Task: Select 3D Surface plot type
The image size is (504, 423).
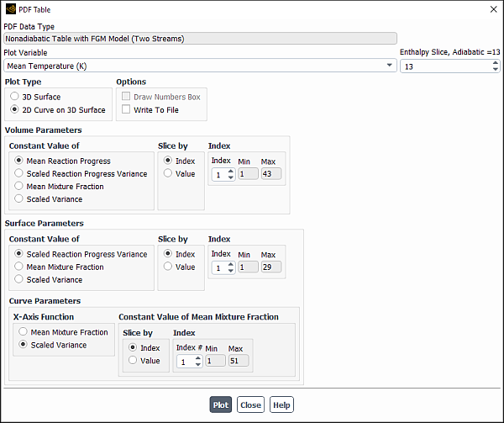Action: [x=15, y=97]
